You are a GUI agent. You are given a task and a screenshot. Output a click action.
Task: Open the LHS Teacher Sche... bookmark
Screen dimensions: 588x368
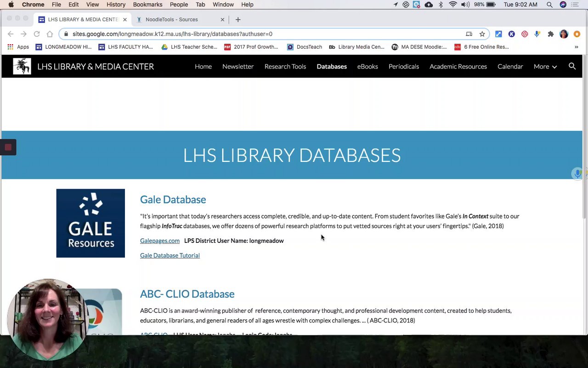(189, 47)
